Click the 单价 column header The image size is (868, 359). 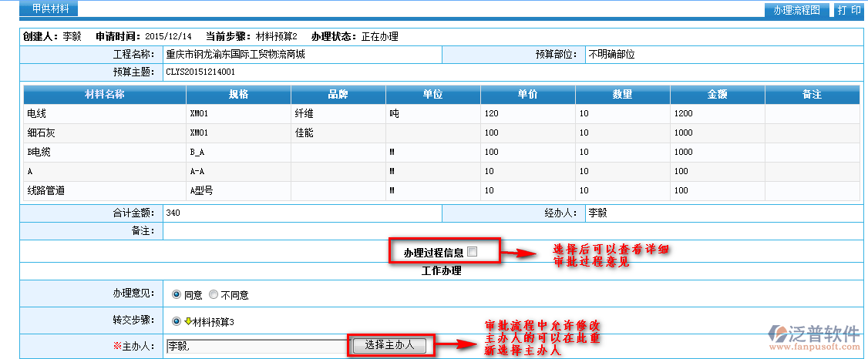[x=527, y=95]
